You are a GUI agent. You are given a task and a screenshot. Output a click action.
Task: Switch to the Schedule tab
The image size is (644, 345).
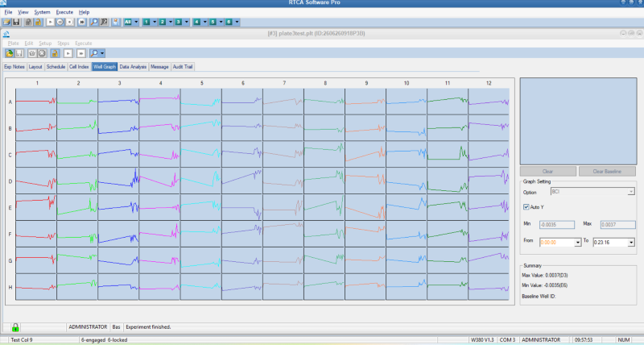click(56, 67)
